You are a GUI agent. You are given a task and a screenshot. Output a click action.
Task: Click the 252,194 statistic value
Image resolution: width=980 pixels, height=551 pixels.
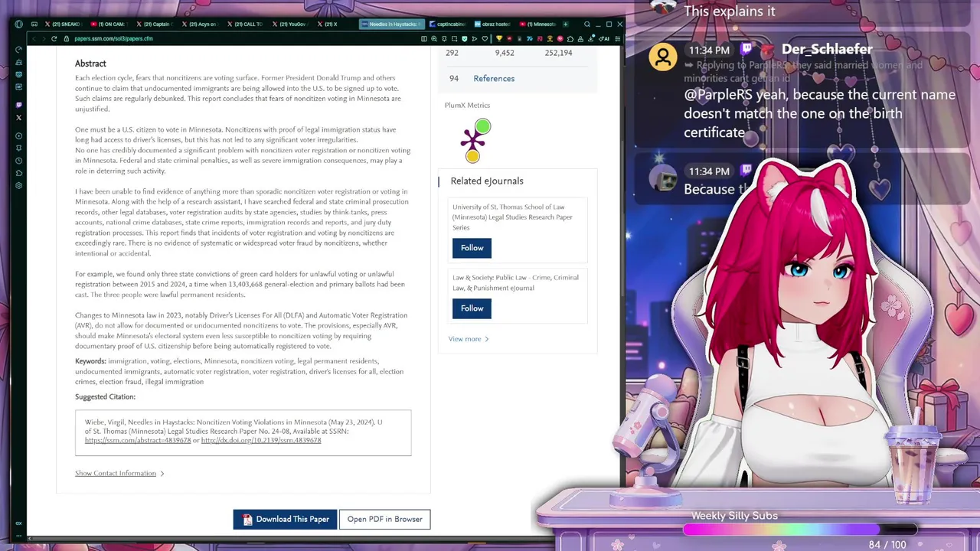[x=558, y=53]
